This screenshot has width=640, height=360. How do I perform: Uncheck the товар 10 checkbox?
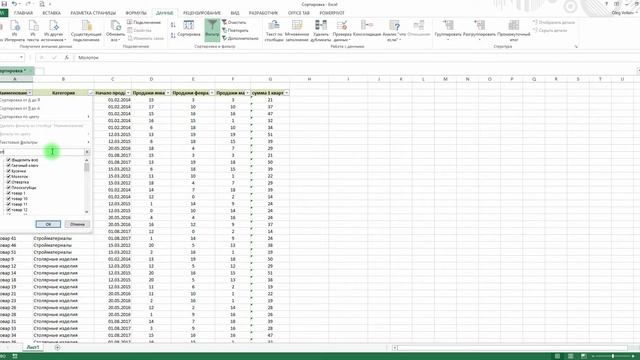click(x=9, y=198)
